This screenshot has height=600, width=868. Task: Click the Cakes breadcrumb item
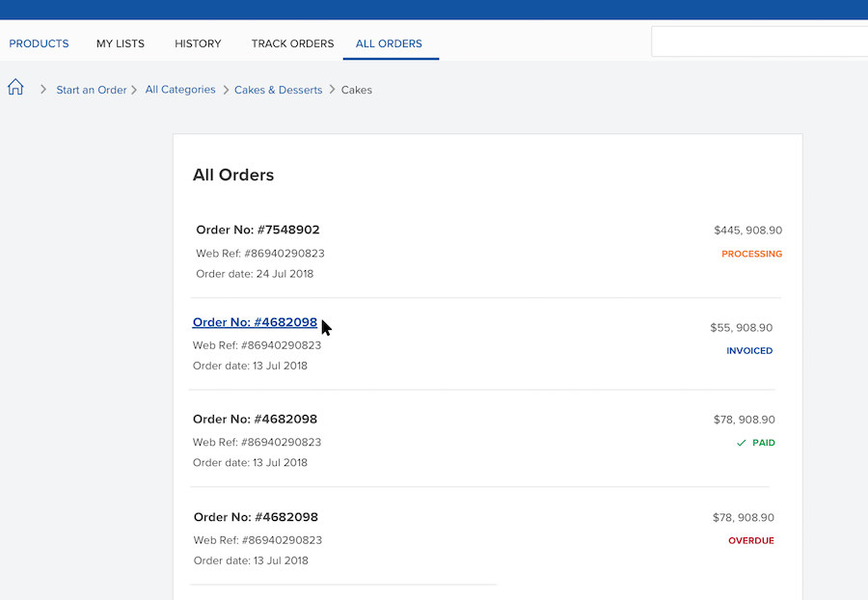click(x=357, y=90)
